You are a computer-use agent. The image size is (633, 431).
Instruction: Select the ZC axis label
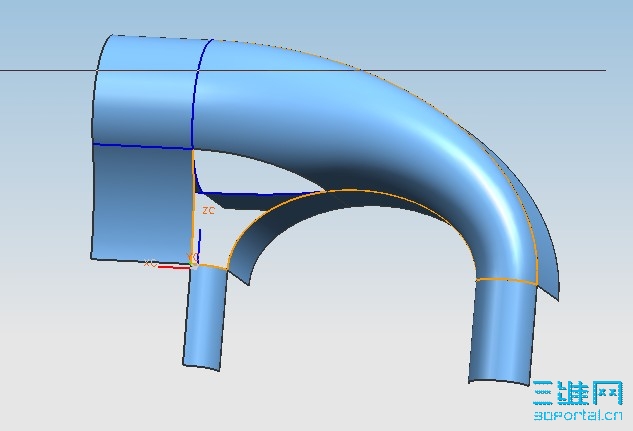click(x=208, y=210)
